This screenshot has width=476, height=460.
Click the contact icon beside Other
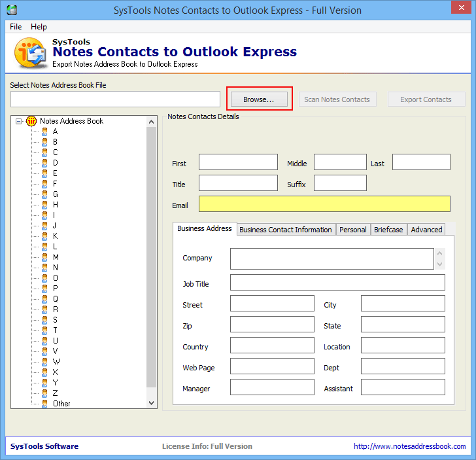click(44, 404)
